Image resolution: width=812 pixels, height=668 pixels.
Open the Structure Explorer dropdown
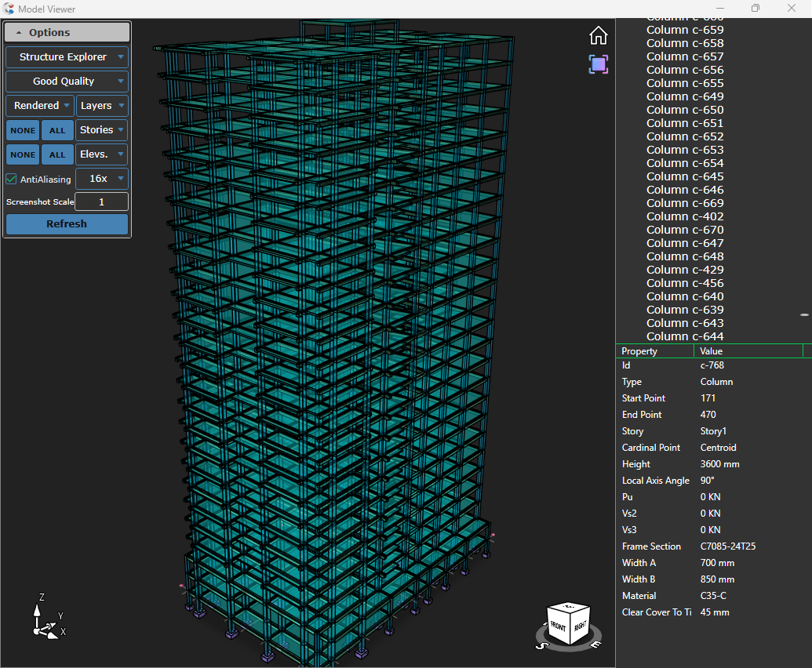coord(67,57)
